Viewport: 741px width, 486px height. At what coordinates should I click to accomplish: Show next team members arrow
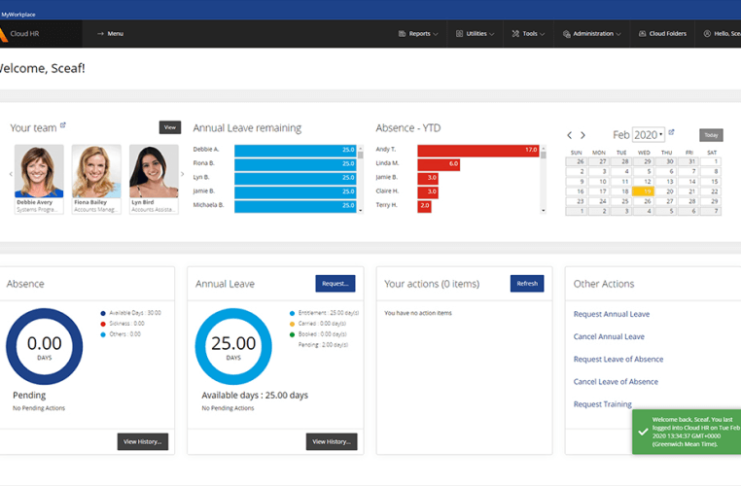[182, 174]
